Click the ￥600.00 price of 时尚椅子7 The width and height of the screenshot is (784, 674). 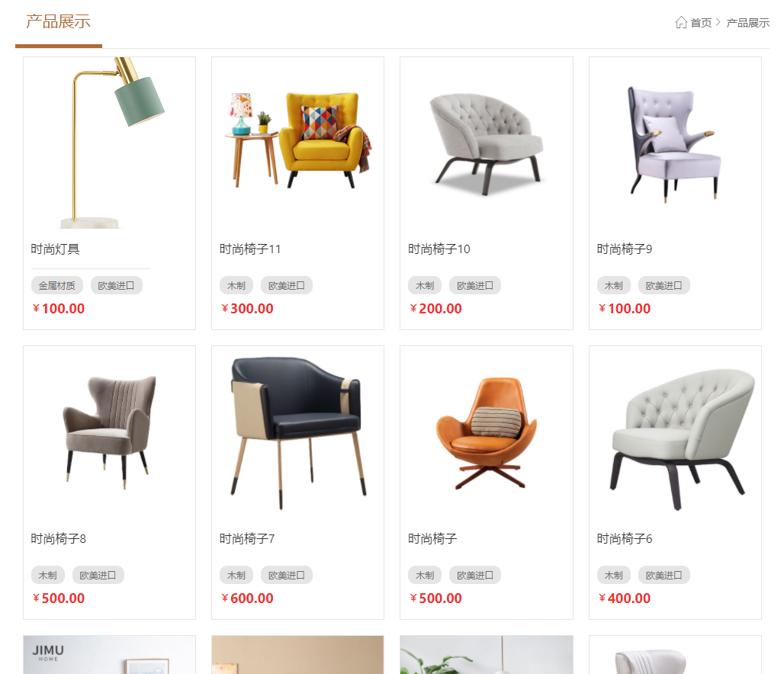(248, 598)
